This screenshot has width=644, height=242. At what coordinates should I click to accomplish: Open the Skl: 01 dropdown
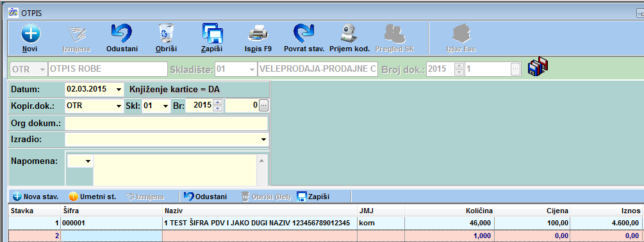(166, 106)
